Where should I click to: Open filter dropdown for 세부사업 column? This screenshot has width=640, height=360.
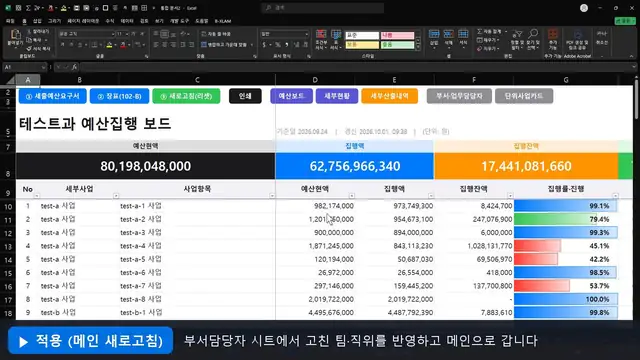coord(116,196)
